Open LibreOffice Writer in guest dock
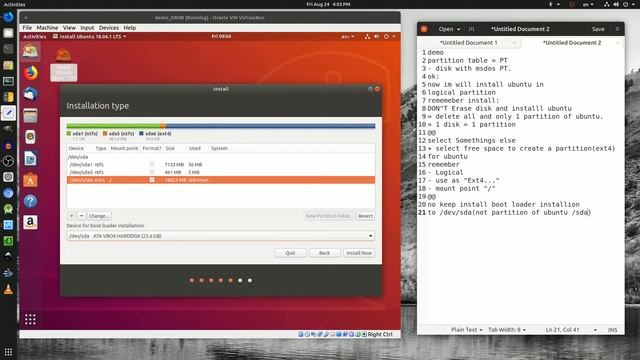 31,158
